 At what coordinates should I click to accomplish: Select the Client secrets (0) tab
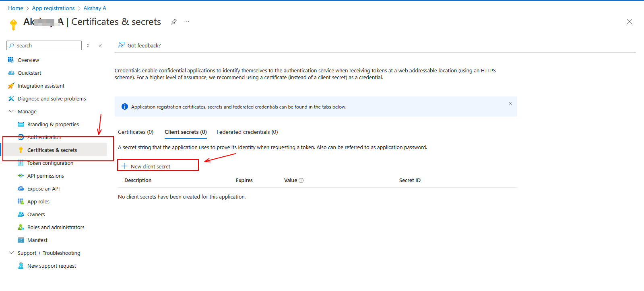[x=186, y=132]
